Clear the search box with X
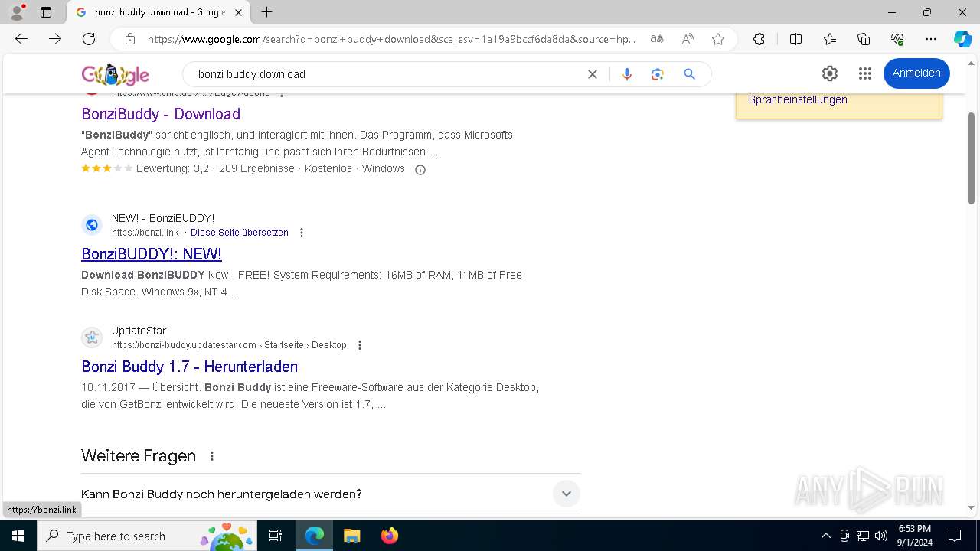The width and height of the screenshot is (980, 551). [x=593, y=74]
